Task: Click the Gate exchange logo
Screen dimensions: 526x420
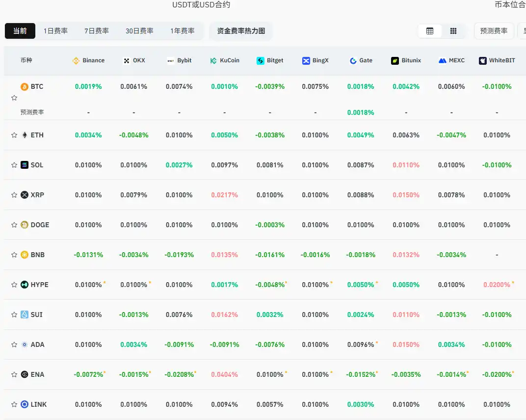Action: point(353,61)
